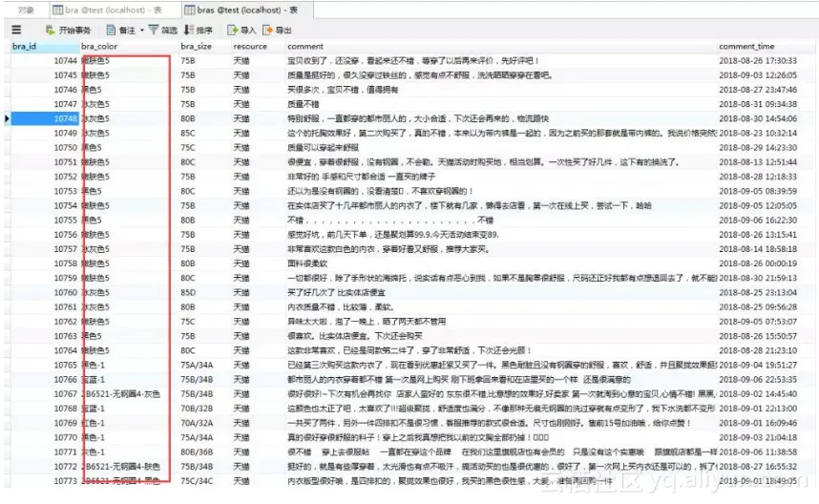Click comment_time 2018-09-03 12:26:05
819x504 pixels.
click(758, 75)
